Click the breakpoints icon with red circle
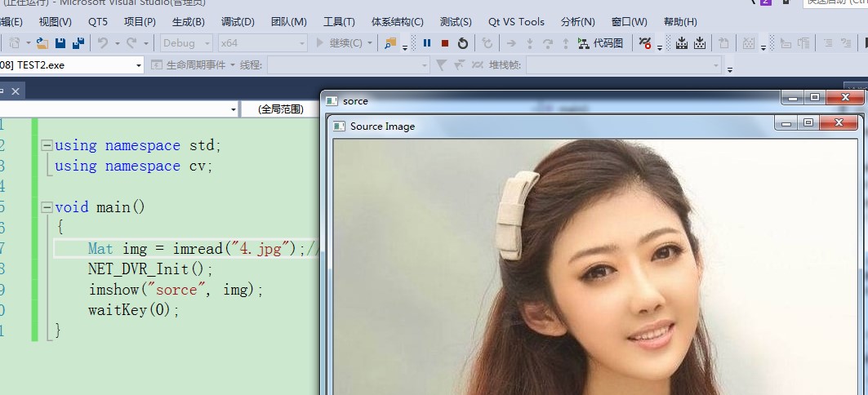This screenshot has width=868, height=395. [x=645, y=43]
